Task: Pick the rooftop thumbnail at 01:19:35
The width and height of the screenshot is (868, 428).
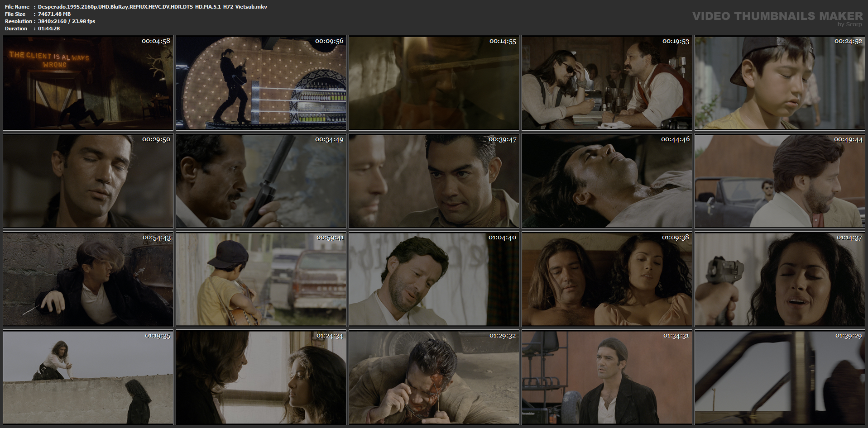Action: click(88, 377)
